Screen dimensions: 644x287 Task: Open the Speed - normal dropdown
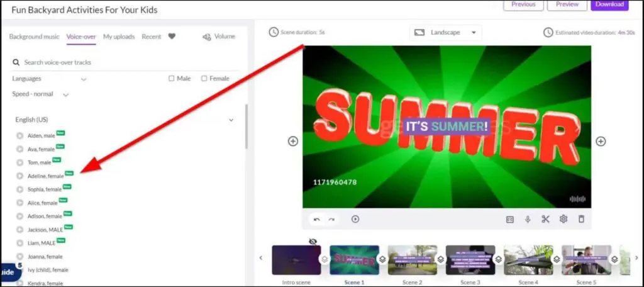tap(40, 94)
